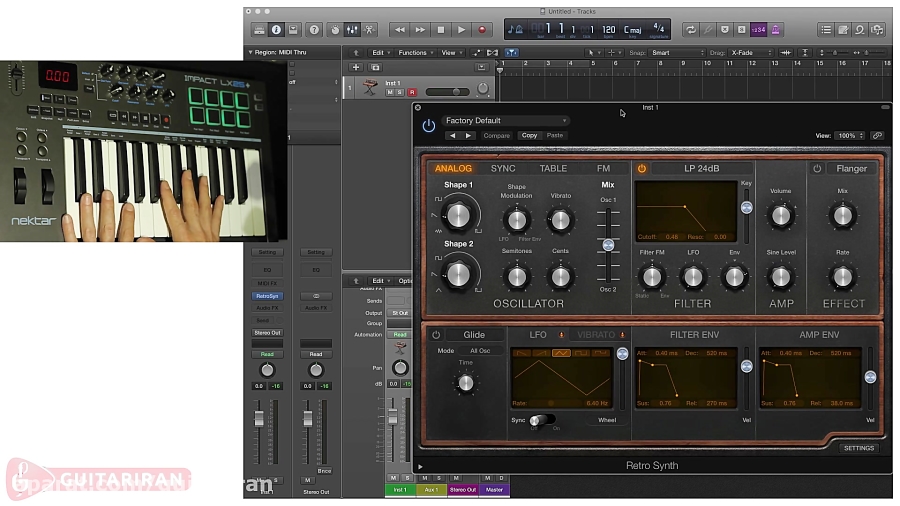Screen dimensions: 900x506
Task: Toggle the Catch playhead button
Action: coord(511,53)
